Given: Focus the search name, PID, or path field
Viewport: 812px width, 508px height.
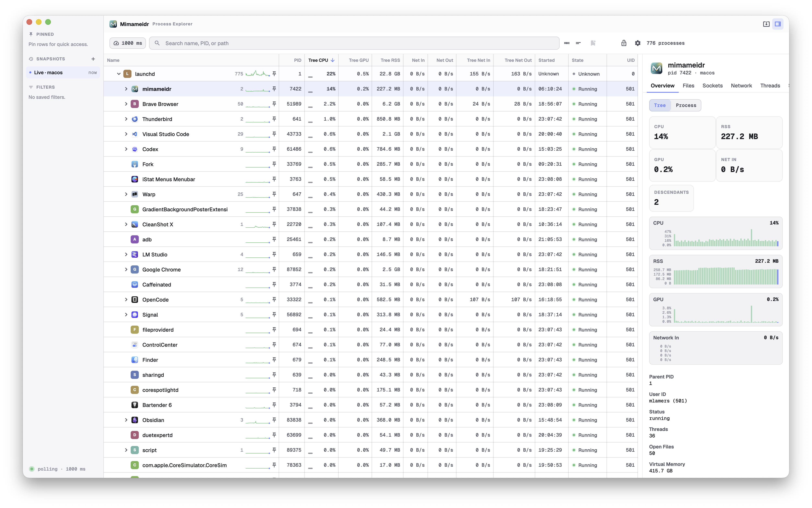Looking at the screenshot, I should pos(354,43).
